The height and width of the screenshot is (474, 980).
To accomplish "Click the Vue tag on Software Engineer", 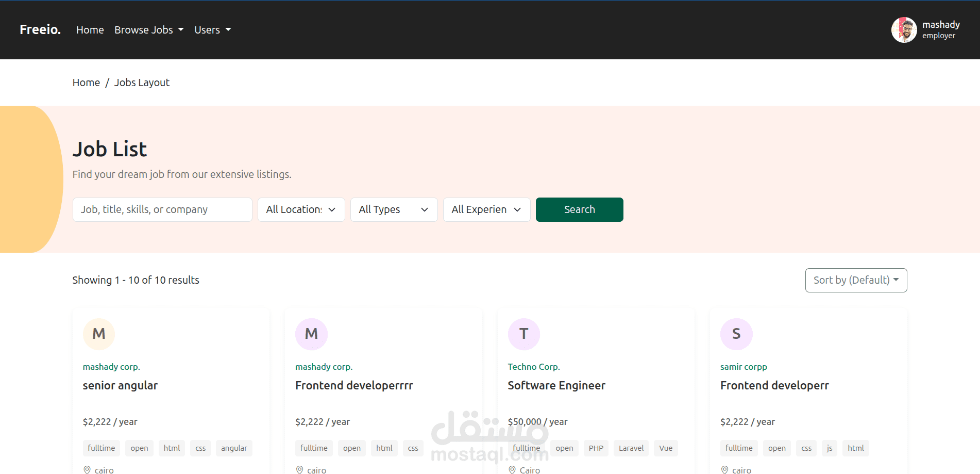I will (666, 448).
